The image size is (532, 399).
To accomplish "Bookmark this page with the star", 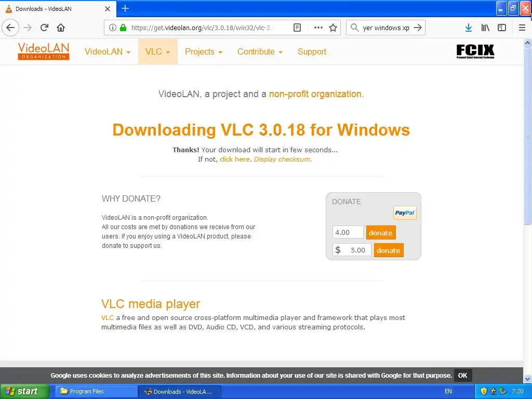I will point(333,28).
